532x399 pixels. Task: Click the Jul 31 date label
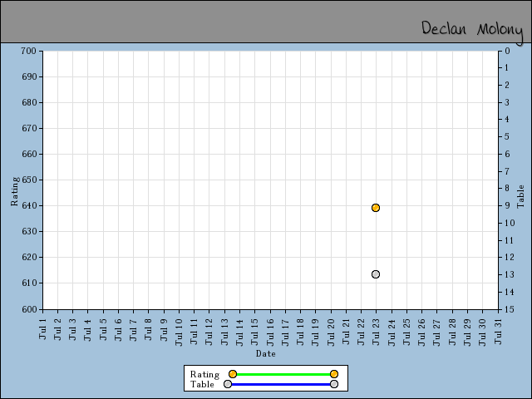coord(497,332)
